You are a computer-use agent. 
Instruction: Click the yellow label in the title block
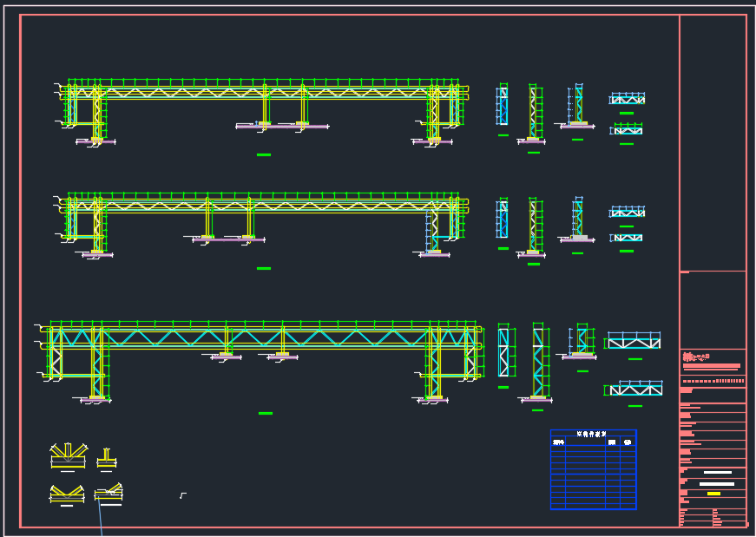[713, 494]
